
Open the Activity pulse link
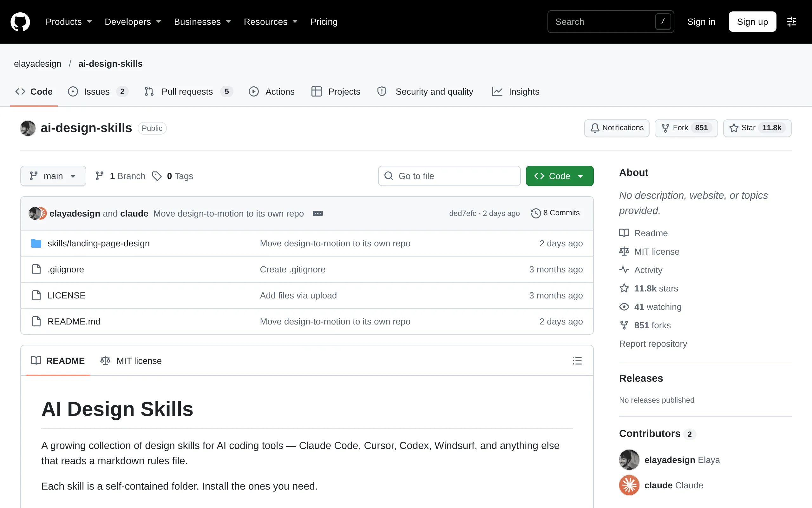click(641, 270)
